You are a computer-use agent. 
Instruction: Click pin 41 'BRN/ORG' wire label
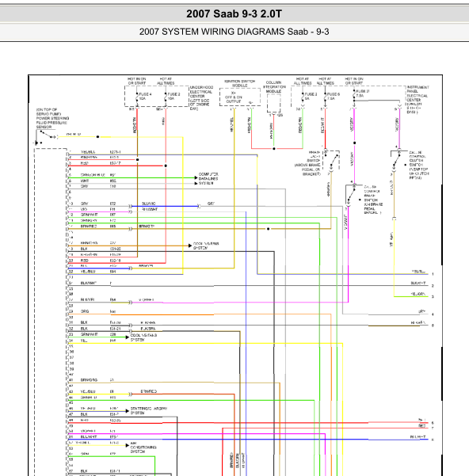(x=89, y=380)
